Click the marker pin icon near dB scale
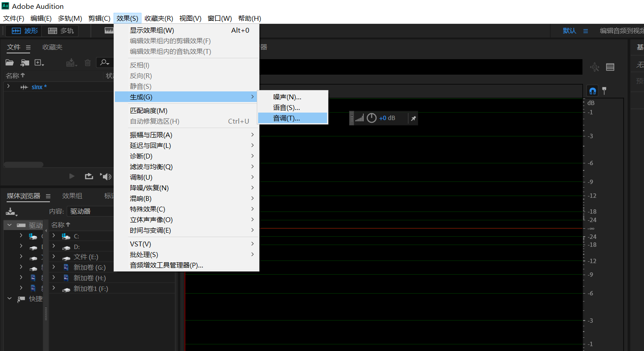Screen dimensions: 644x351 click(x=604, y=91)
